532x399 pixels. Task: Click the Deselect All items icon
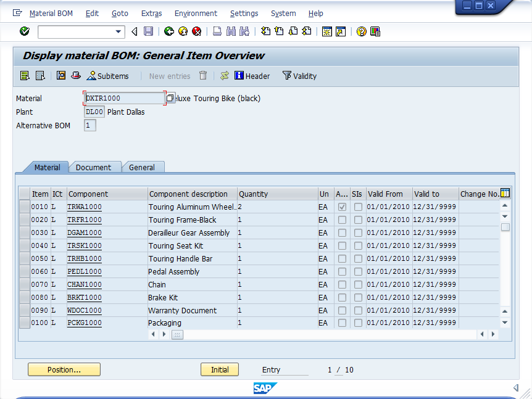[40, 76]
